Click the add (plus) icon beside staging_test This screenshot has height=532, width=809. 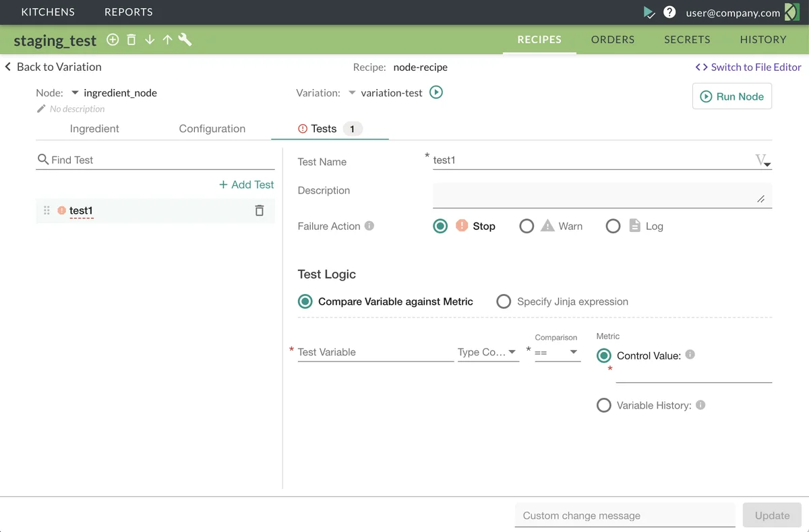pyautogui.click(x=113, y=40)
